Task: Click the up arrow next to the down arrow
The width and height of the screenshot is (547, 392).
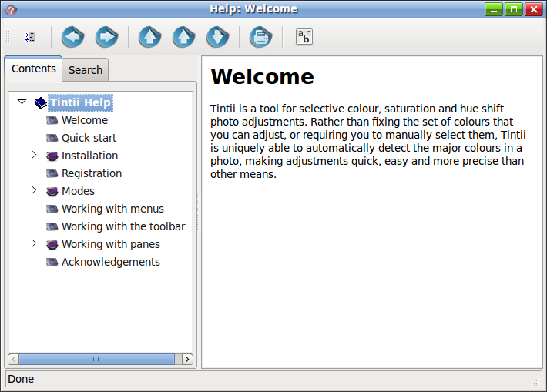Action: click(184, 37)
